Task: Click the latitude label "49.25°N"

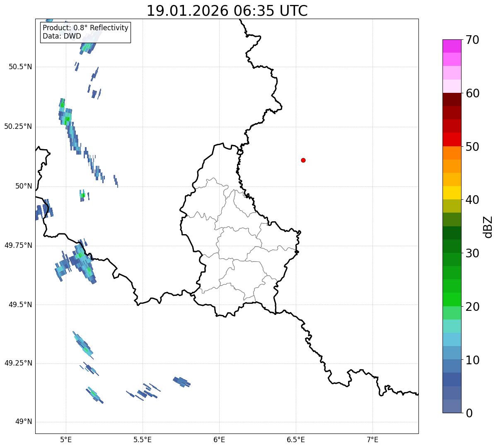Action: click(x=18, y=363)
